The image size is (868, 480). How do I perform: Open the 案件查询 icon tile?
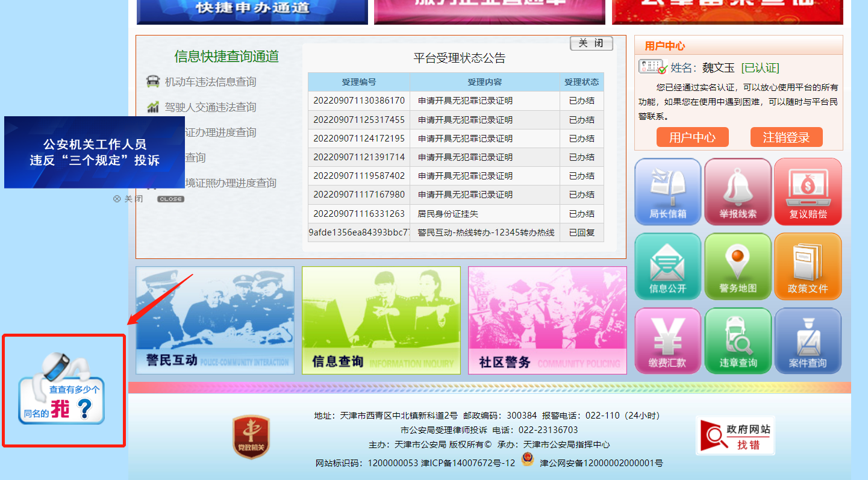pyautogui.click(x=808, y=341)
